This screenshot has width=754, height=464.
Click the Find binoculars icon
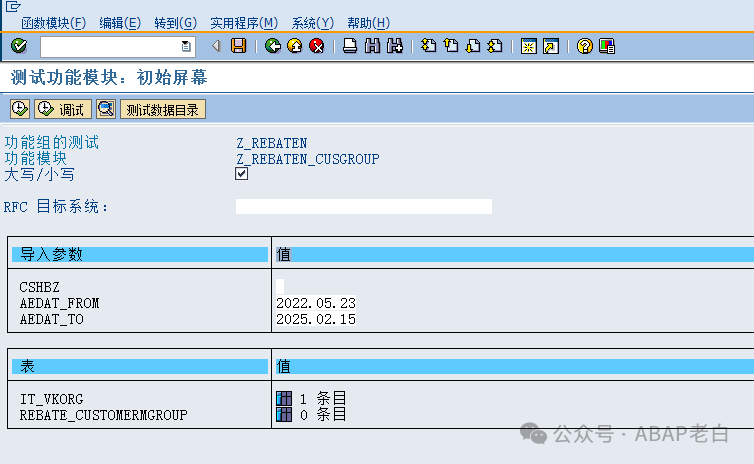tap(372, 46)
